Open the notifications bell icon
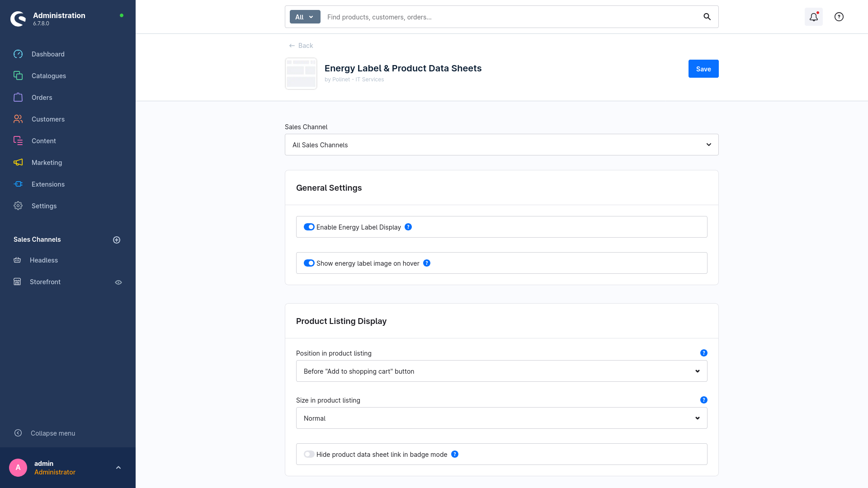The image size is (868, 488). (813, 17)
